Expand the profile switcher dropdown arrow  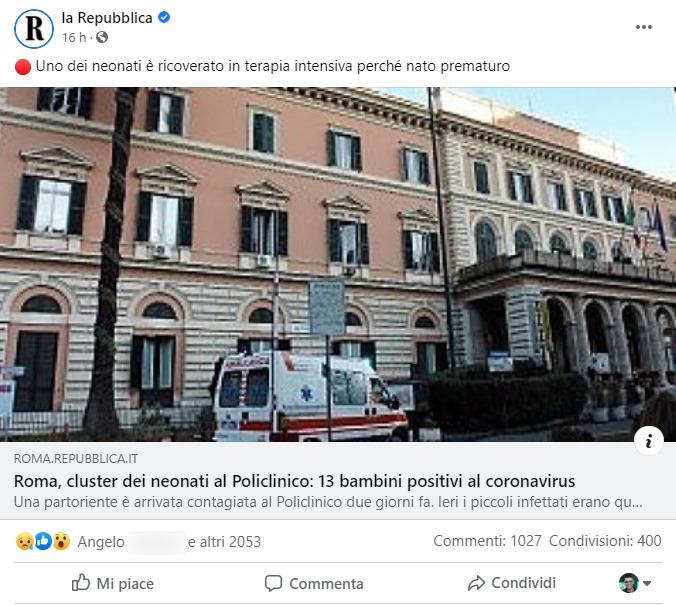pos(647,583)
